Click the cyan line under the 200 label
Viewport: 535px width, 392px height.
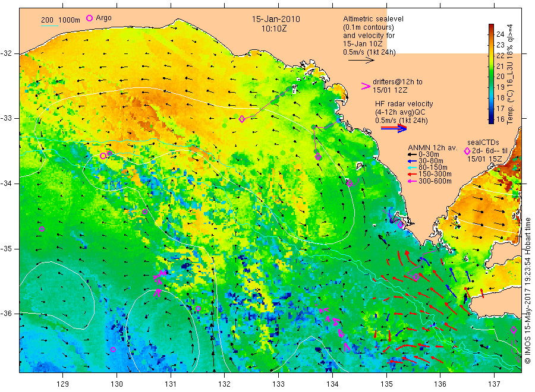(x=49, y=25)
